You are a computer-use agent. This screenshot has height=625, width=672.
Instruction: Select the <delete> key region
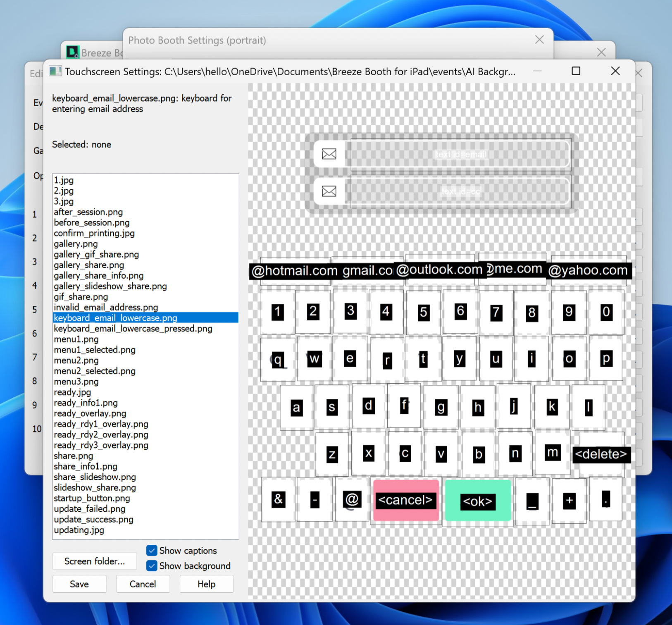tap(601, 454)
